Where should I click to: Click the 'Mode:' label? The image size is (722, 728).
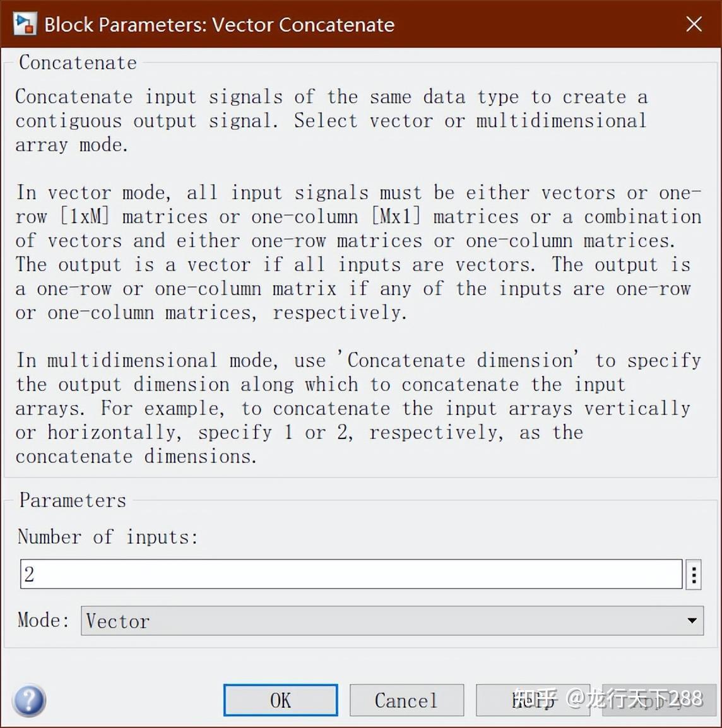pyautogui.click(x=43, y=620)
